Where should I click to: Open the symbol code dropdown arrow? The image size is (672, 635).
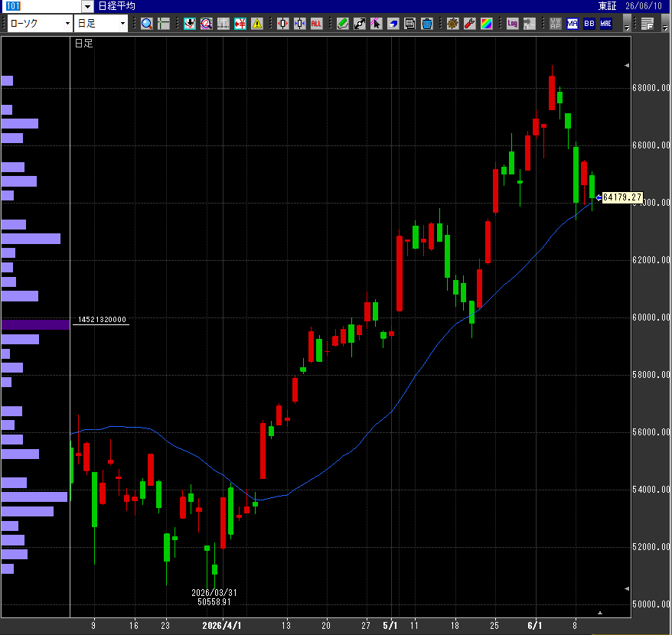(x=87, y=6)
